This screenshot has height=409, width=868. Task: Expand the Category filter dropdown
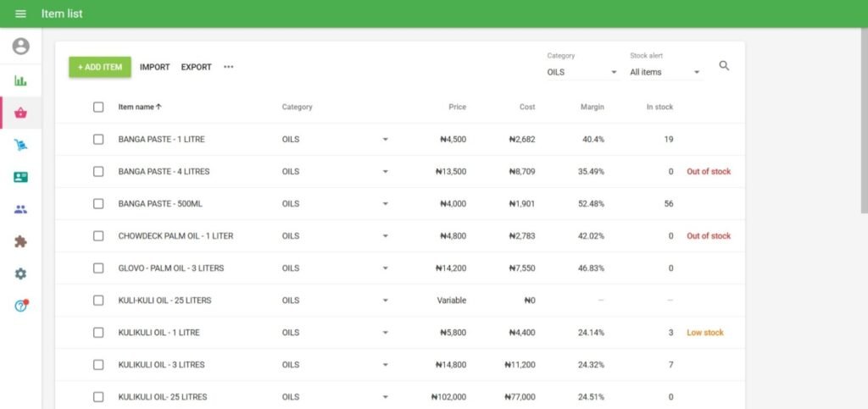[x=581, y=72]
